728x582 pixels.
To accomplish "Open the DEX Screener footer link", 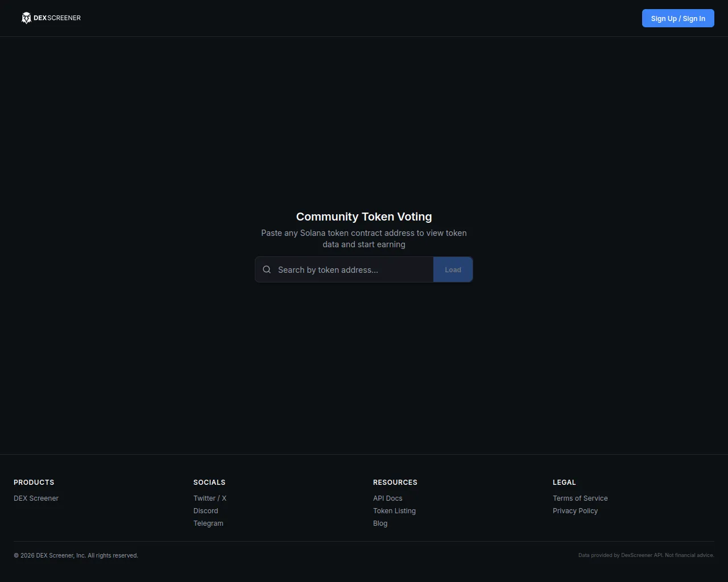I will point(36,498).
